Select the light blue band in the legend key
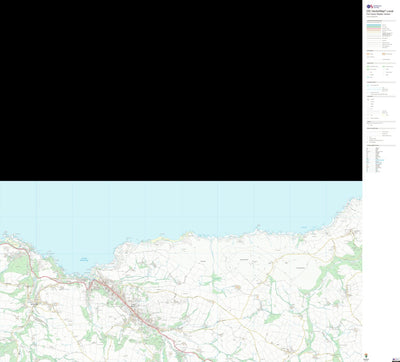Screen dimensions: 400x362 pyautogui.click(x=374, y=25)
